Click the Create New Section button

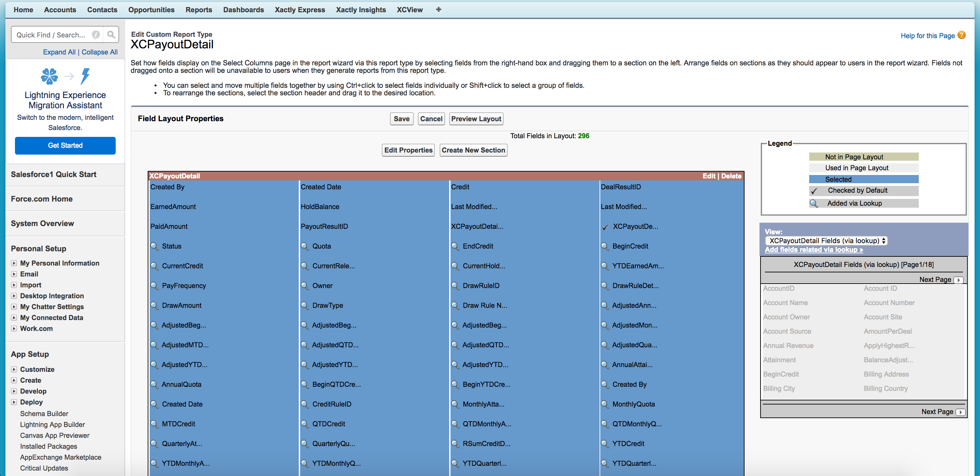[x=473, y=150]
